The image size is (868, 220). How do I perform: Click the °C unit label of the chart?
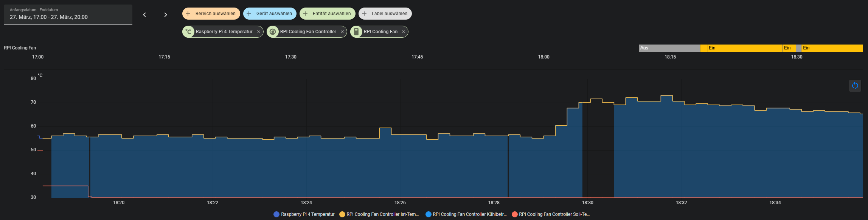point(40,75)
